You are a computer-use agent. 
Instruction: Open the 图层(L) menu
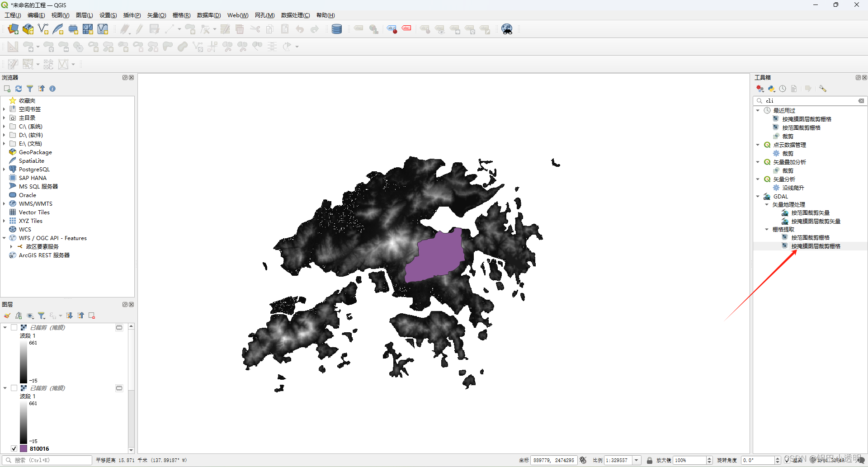pos(84,15)
